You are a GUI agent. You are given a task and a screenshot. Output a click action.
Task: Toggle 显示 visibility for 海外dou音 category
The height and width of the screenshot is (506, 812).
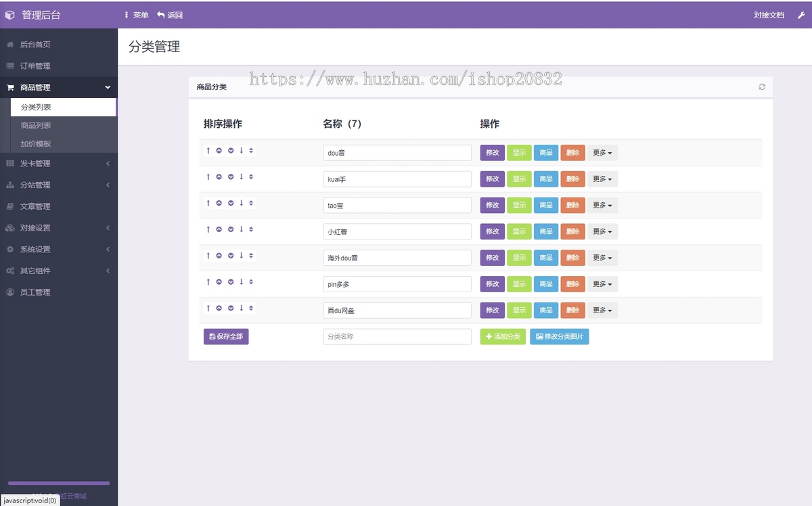tap(519, 258)
